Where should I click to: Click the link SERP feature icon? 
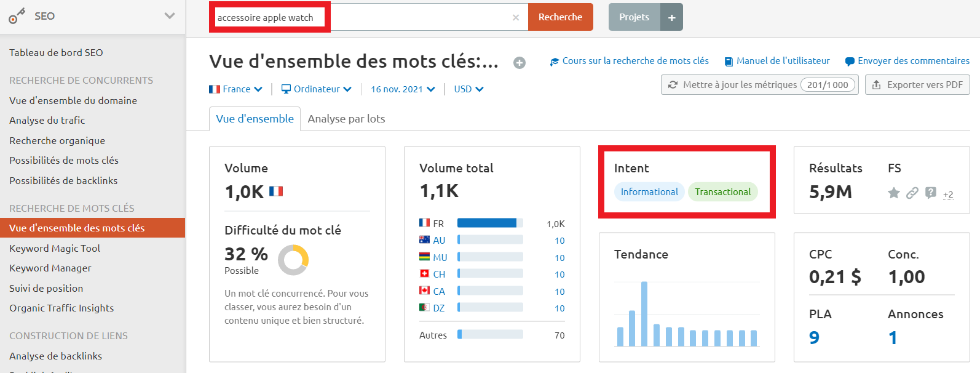[912, 193]
